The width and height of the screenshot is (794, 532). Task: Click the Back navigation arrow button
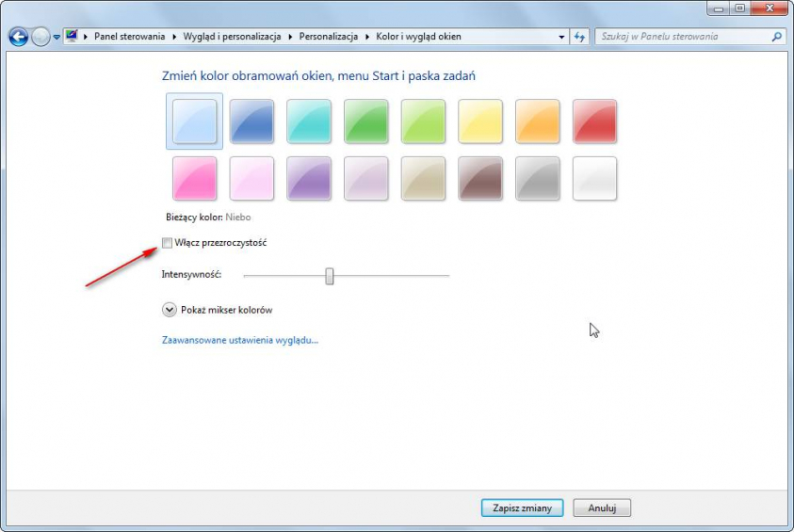pos(18,37)
